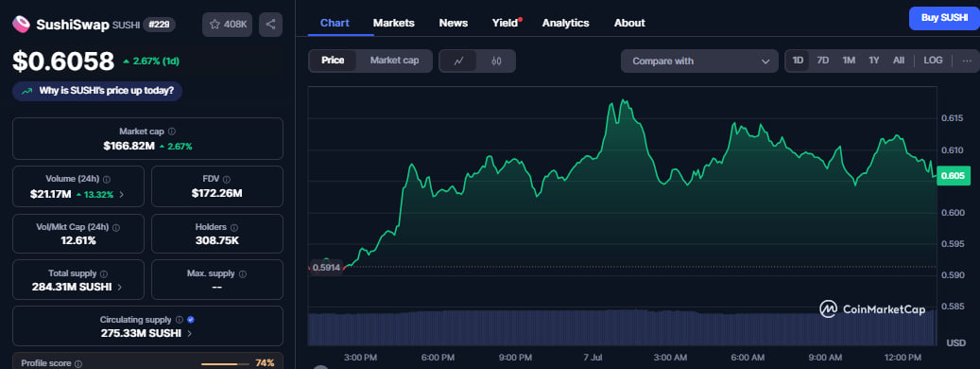Image resolution: width=980 pixels, height=369 pixels.
Task: Click the SushiSwap logo icon
Action: point(21,25)
